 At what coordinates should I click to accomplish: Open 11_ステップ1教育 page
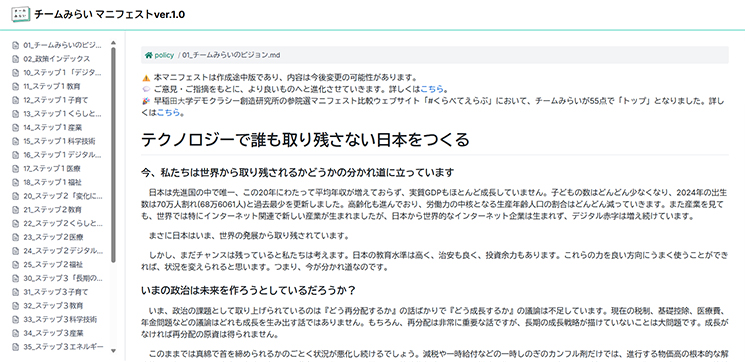[52, 87]
